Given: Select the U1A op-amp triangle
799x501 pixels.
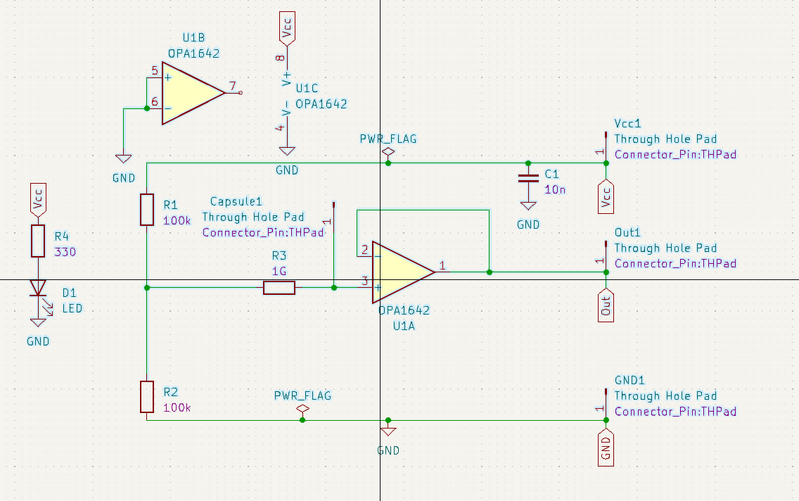Looking at the screenshot, I should (401, 271).
